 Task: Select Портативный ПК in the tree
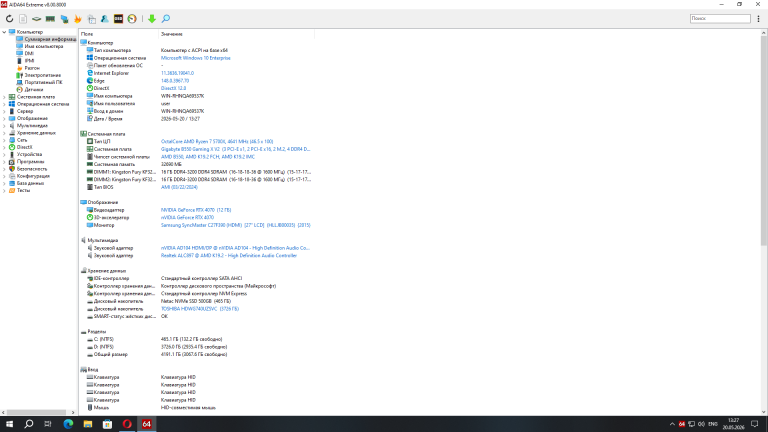[44, 82]
